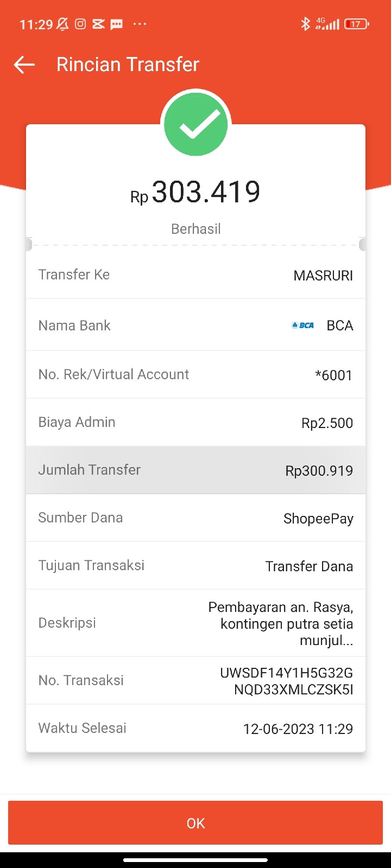The width and height of the screenshot is (391, 868).
Task: Tap the transaction number UWSDF14Y1H5G32G
Action: 286,673
